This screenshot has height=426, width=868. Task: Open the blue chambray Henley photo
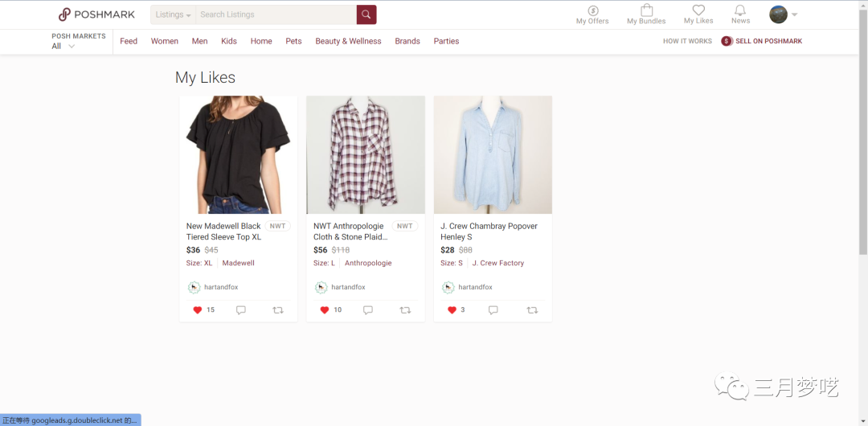tap(493, 154)
